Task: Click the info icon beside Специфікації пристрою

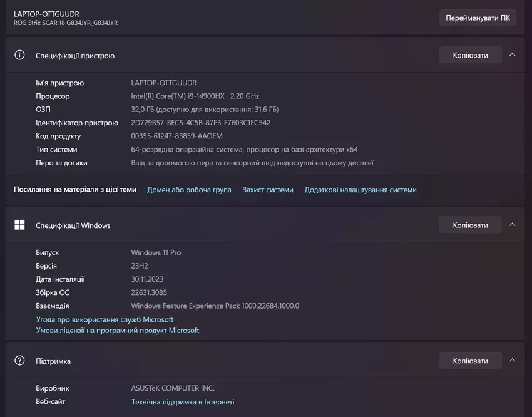Action: pyautogui.click(x=19, y=55)
